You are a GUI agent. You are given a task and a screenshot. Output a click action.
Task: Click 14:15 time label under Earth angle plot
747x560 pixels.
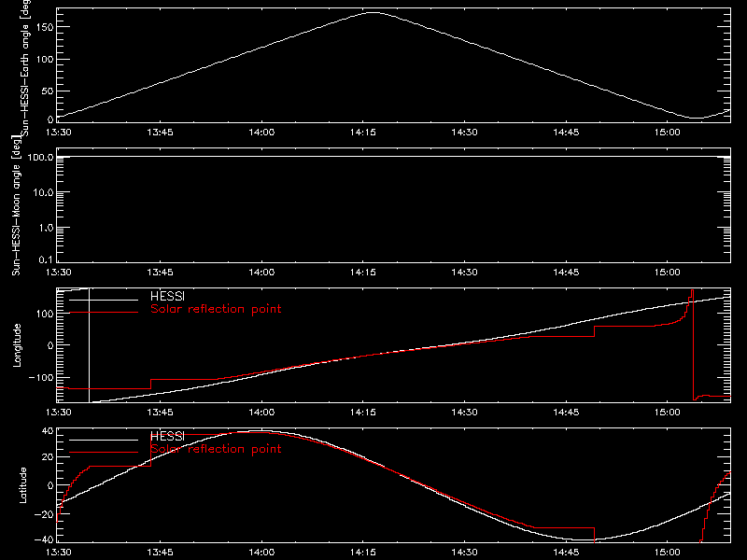363,133
